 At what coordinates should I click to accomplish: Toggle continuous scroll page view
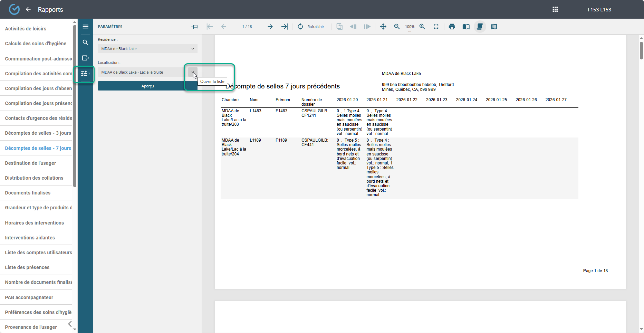480,27
